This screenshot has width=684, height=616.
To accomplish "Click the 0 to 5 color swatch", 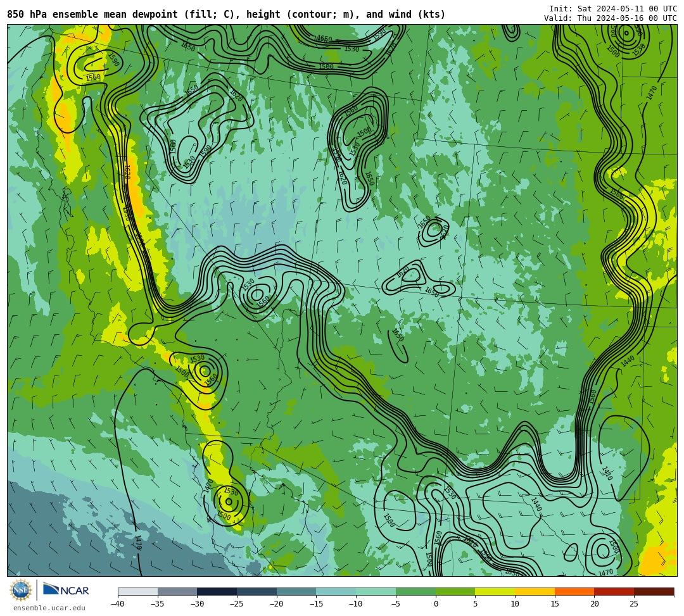I will point(455,591).
